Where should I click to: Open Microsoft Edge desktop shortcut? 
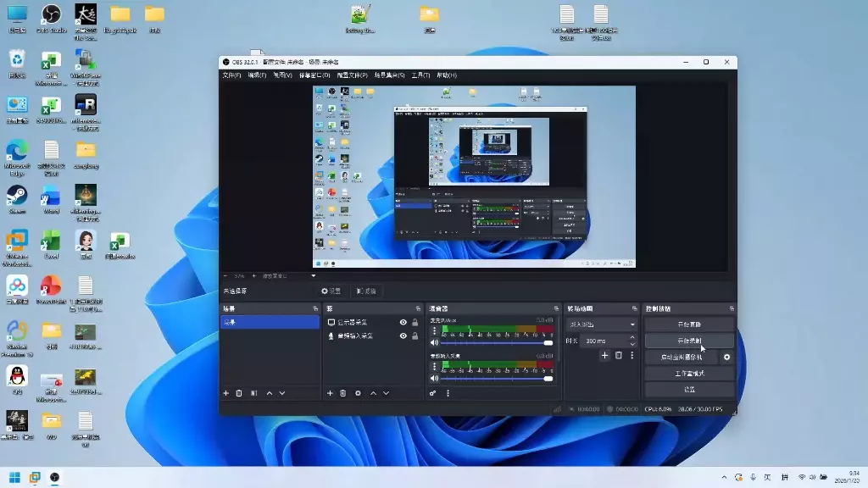point(17,158)
